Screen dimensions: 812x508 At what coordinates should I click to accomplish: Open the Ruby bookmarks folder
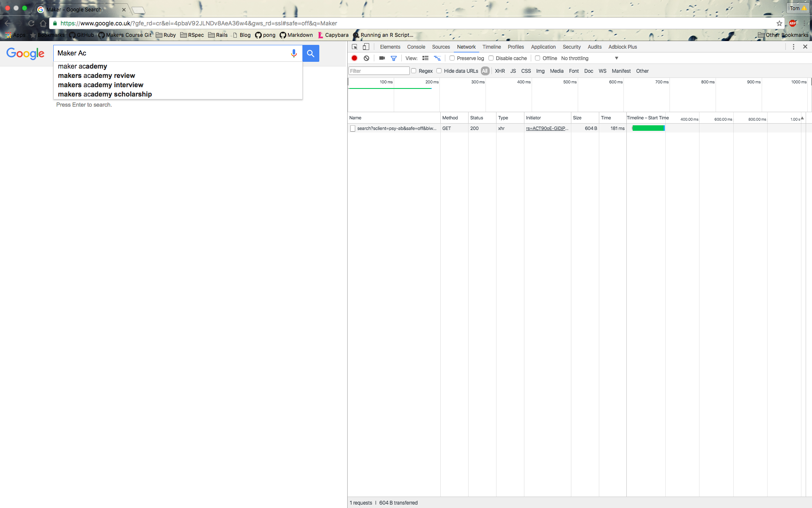(x=166, y=35)
